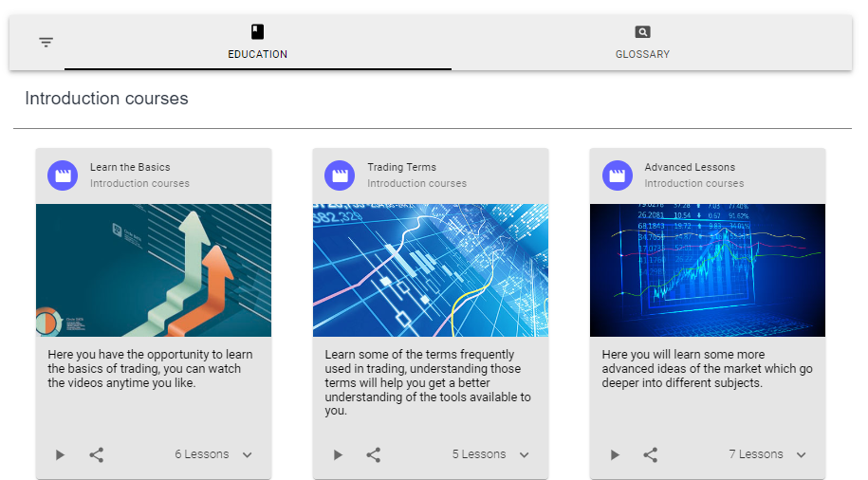Click the Advanced Lessons title

pyautogui.click(x=690, y=167)
